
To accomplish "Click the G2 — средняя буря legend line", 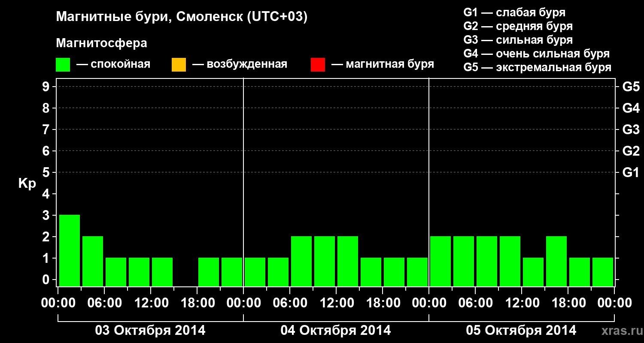I will [x=518, y=26].
